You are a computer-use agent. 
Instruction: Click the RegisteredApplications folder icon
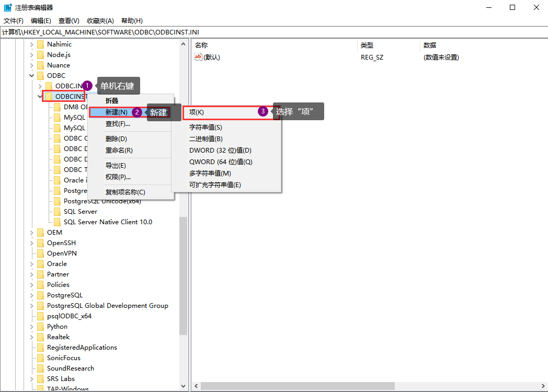(x=41, y=348)
